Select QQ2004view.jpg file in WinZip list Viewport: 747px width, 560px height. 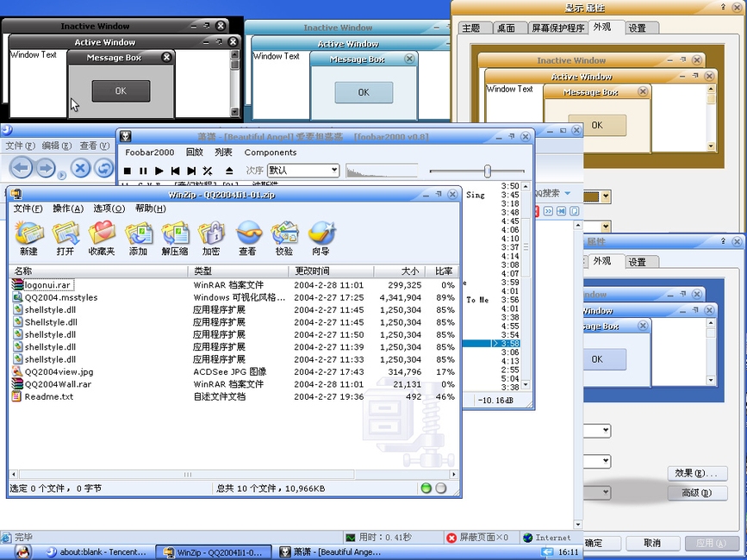(59, 372)
